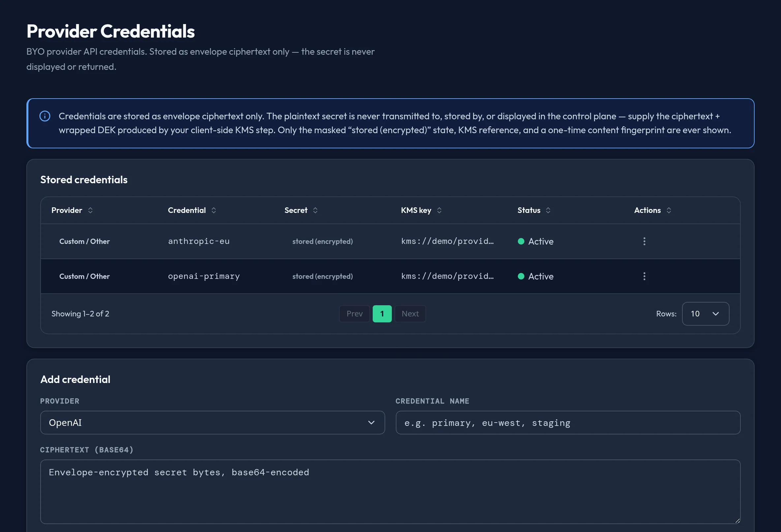
Task: Click Custom / Other in openai-primary row
Action: (84, 277)
